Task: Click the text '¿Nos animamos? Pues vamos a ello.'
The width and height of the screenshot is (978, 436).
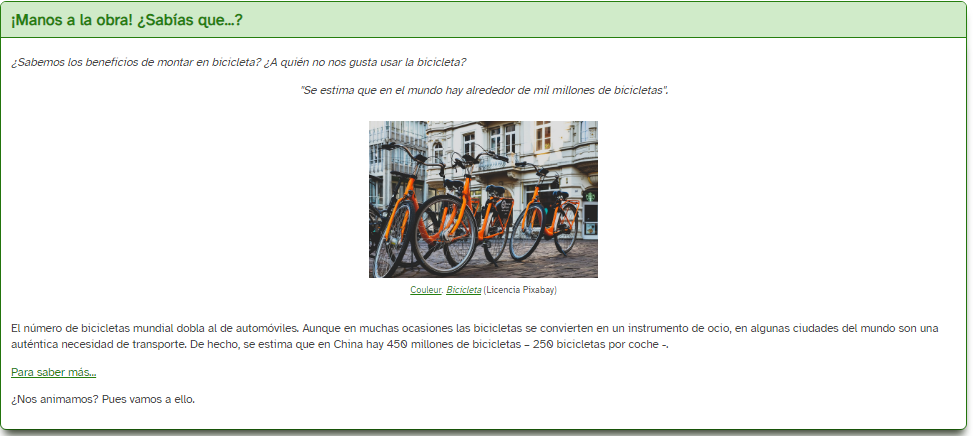Action: tap(103, 399)
